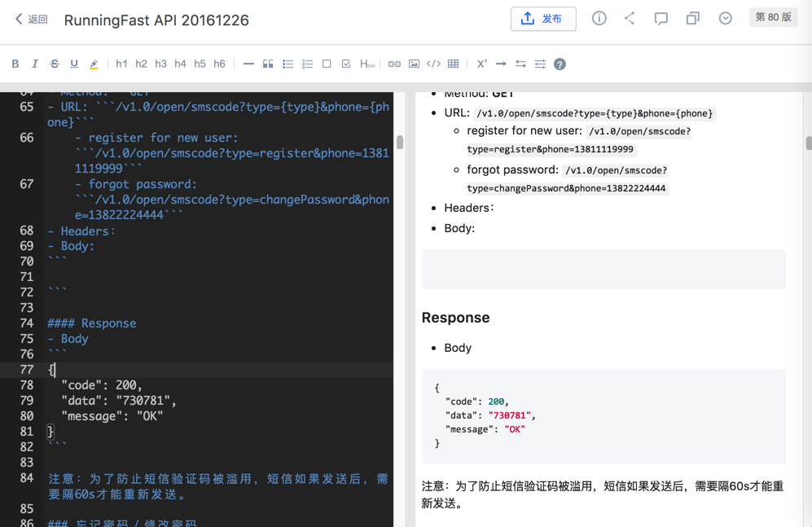Apply strikethrough formatting

point(55,64)
